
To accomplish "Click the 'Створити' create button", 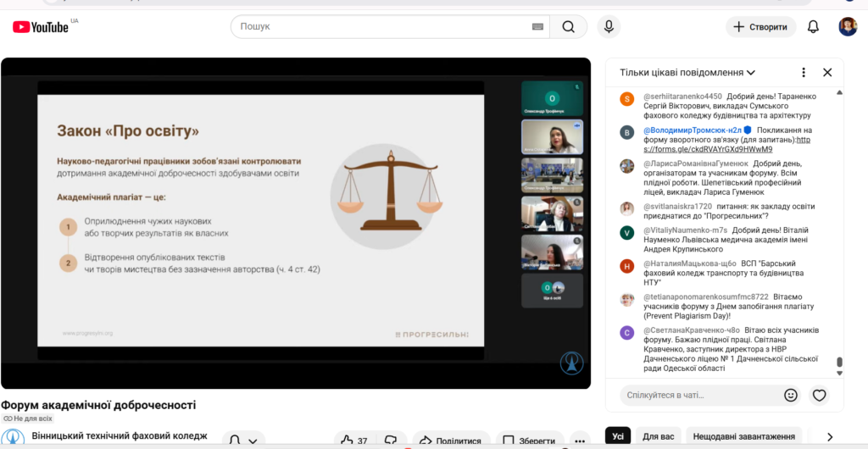I will point(760,27).
